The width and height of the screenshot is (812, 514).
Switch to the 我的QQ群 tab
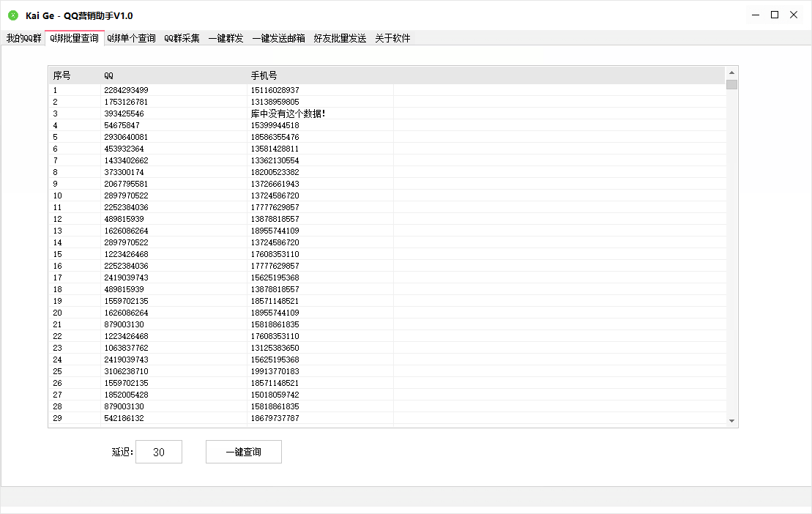23,39
